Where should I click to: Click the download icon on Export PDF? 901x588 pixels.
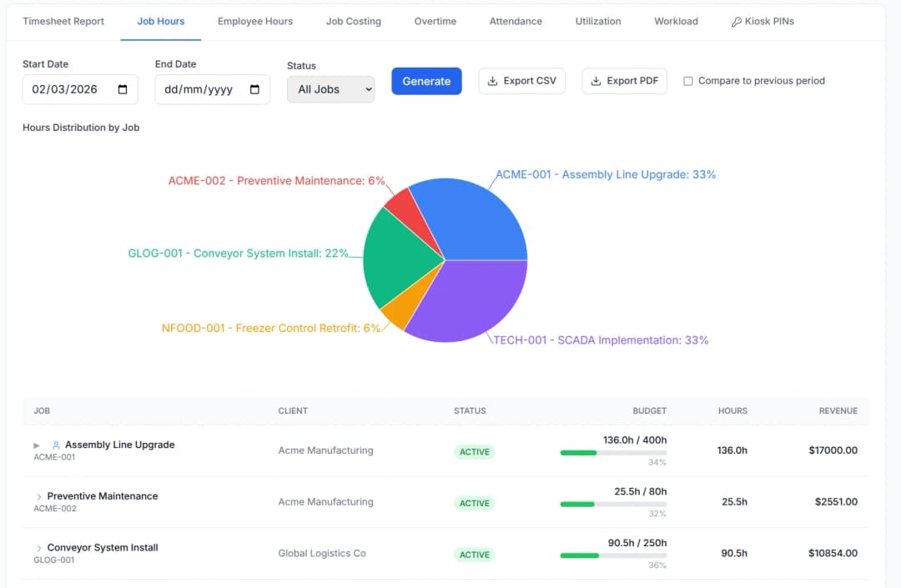596,81
